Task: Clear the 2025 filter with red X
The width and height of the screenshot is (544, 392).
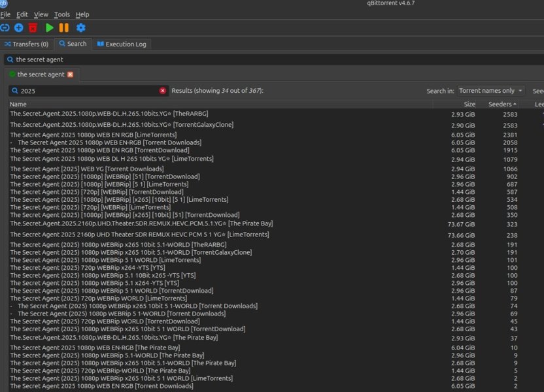Action: [x=163, y=91]
